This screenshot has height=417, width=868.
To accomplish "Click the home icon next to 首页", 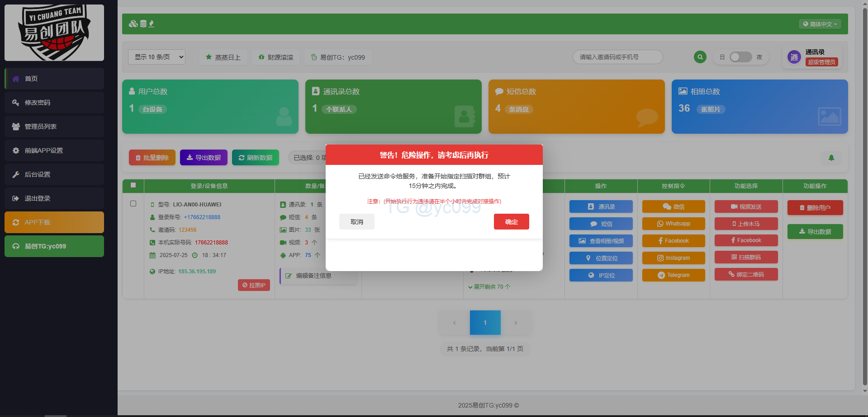I will click(x=16, y=79).
